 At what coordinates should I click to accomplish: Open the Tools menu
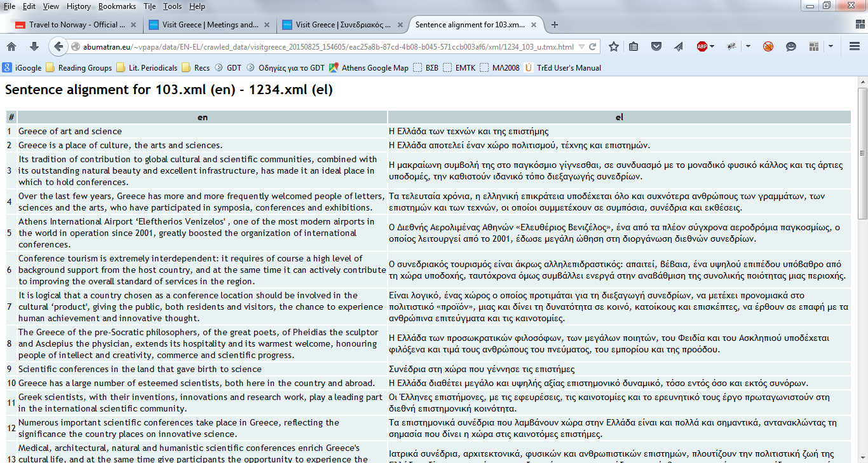pyautogui.click(x=172, y=6)
